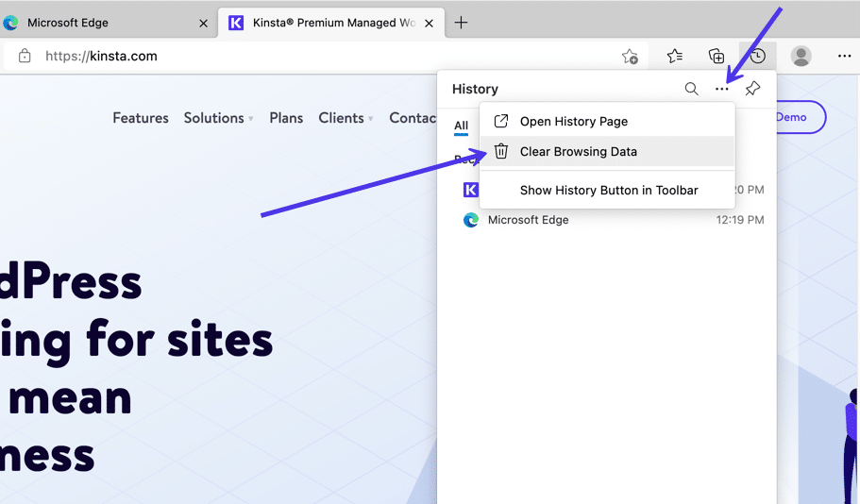Click the lock site info icon
The width and height of the screenshot is (860, 504).
[x=25, y=56]
